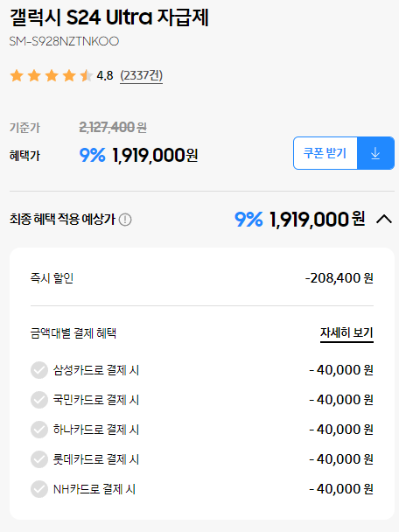Toggle 하나카드로 결제 시 checkmark
This screenshot has height=532, width=399.
pyautogui.click(x=39, y=430)
